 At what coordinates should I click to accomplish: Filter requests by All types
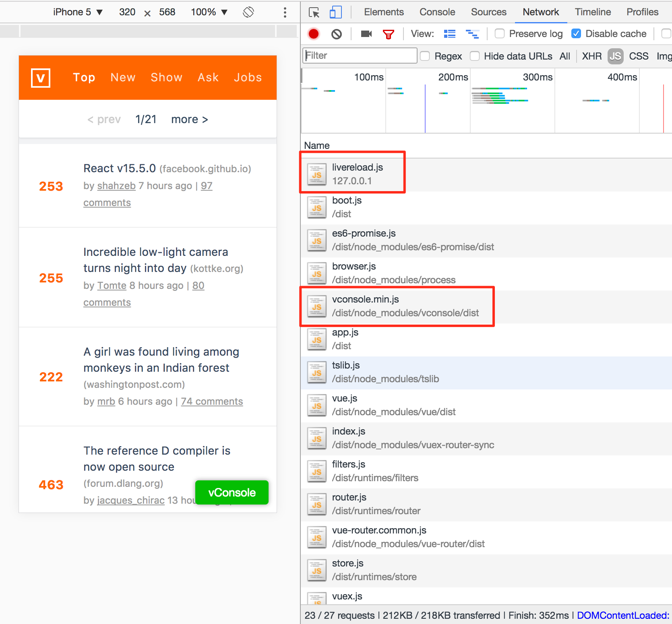[565, 56]
